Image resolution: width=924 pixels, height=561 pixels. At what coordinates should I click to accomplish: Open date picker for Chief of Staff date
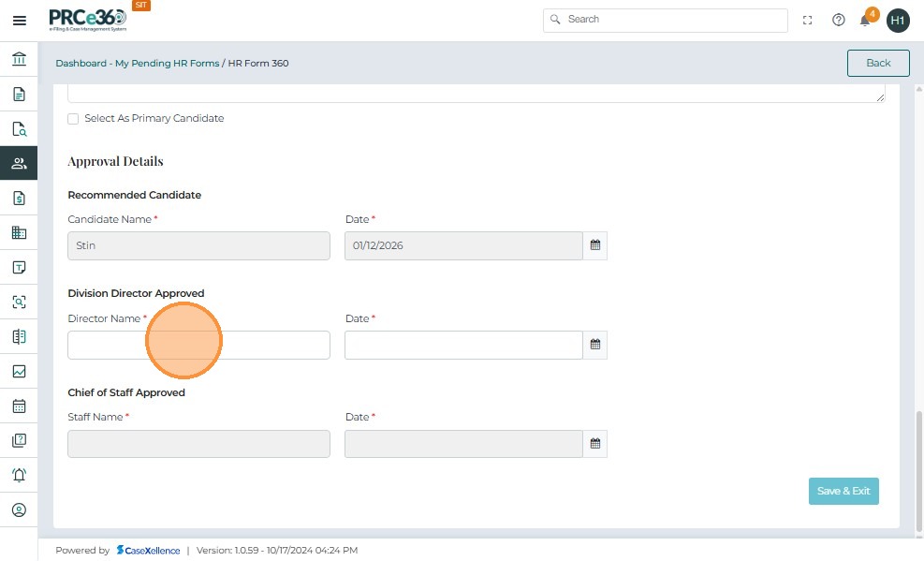click(594, 444)
